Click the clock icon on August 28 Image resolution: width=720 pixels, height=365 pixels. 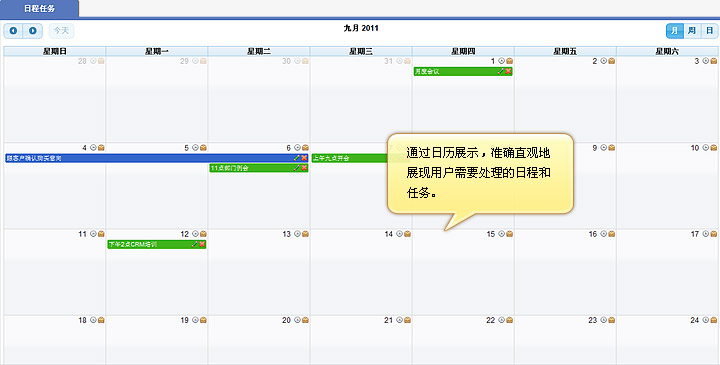pyautogui.click(x=93, y=61)
